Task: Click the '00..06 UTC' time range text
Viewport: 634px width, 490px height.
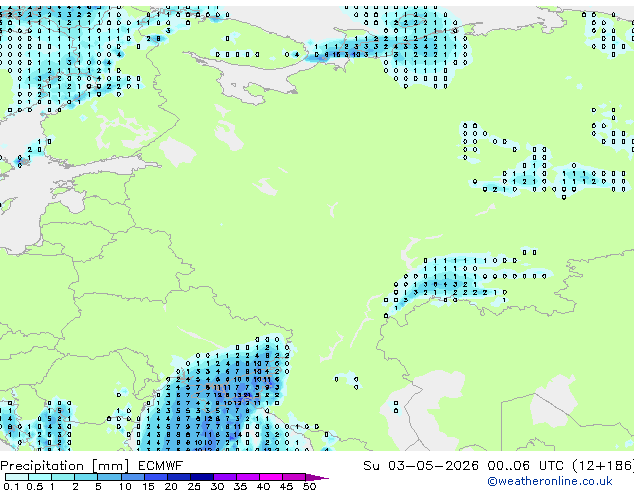Action: [x=525, y=466]
